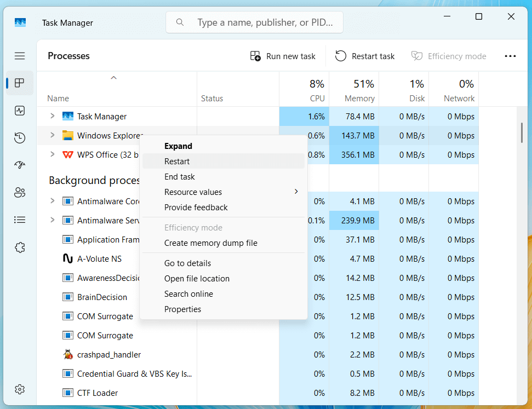532x409 pixels.
Task: Go to Startup apps page
Action: click(20, 165)
